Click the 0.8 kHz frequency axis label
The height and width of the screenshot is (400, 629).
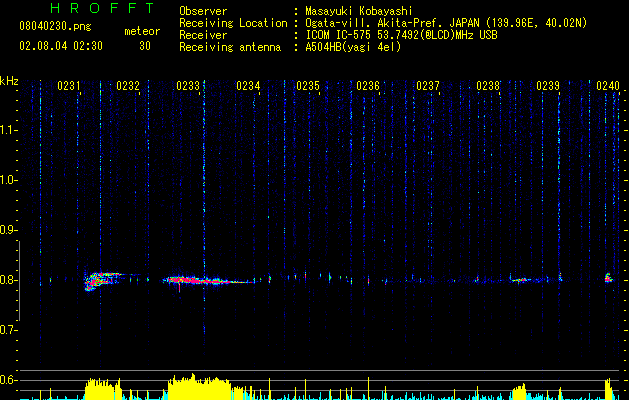pos(8,280)
